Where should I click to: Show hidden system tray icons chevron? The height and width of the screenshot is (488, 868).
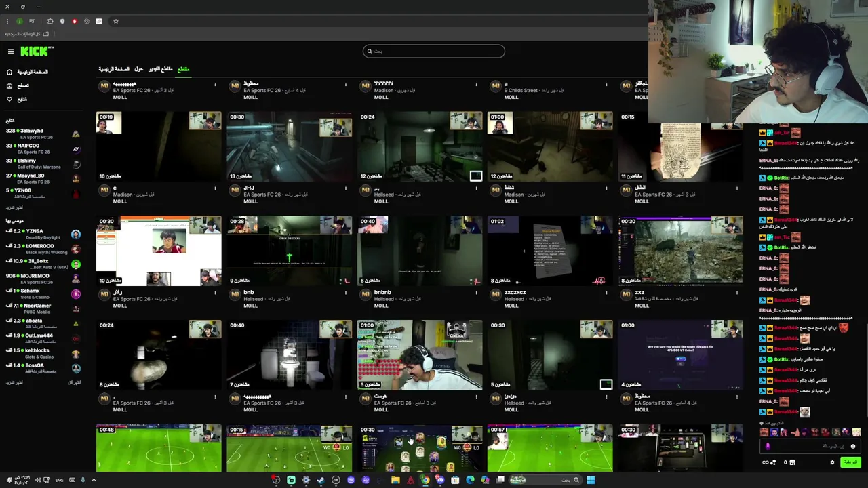point(94,480)
